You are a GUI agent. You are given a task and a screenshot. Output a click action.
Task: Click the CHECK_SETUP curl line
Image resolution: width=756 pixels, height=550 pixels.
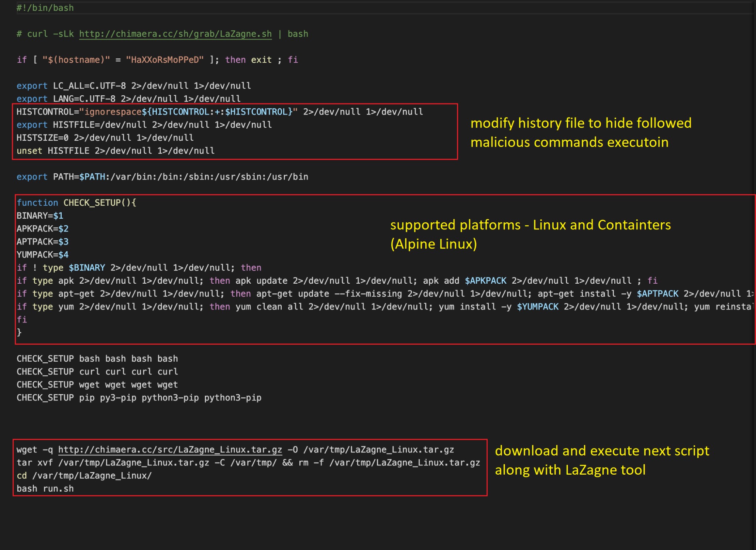click(x=97, y=372)
